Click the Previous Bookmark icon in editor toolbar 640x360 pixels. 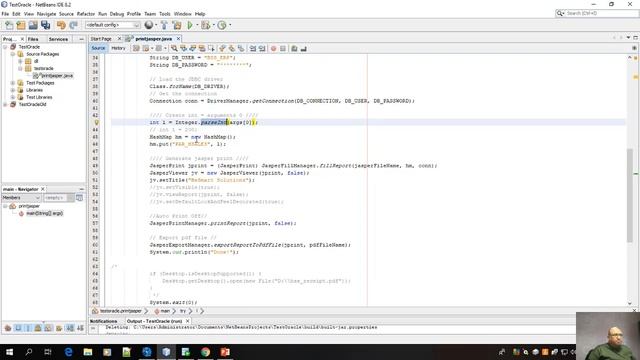222,49
